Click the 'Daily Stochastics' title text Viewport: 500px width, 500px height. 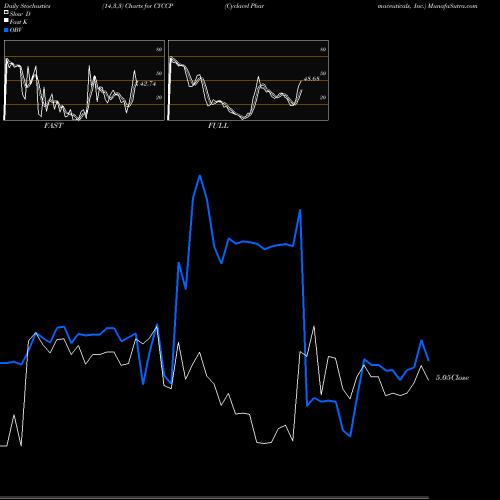27,6
